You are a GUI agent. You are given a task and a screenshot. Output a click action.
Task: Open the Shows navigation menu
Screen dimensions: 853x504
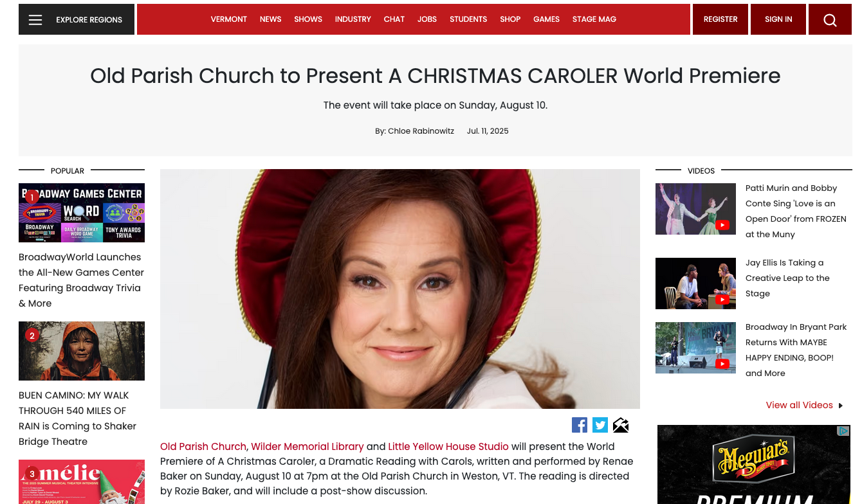[x=308, y=19]
